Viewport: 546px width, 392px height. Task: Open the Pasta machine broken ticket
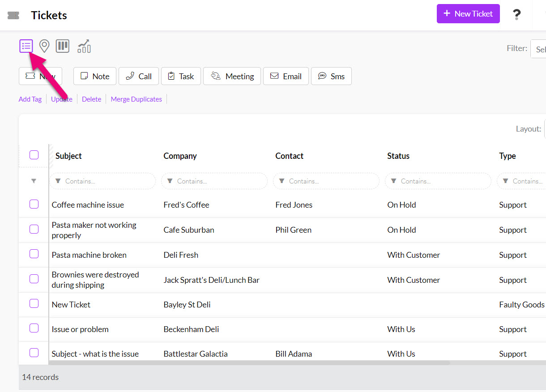pos(89,255)
